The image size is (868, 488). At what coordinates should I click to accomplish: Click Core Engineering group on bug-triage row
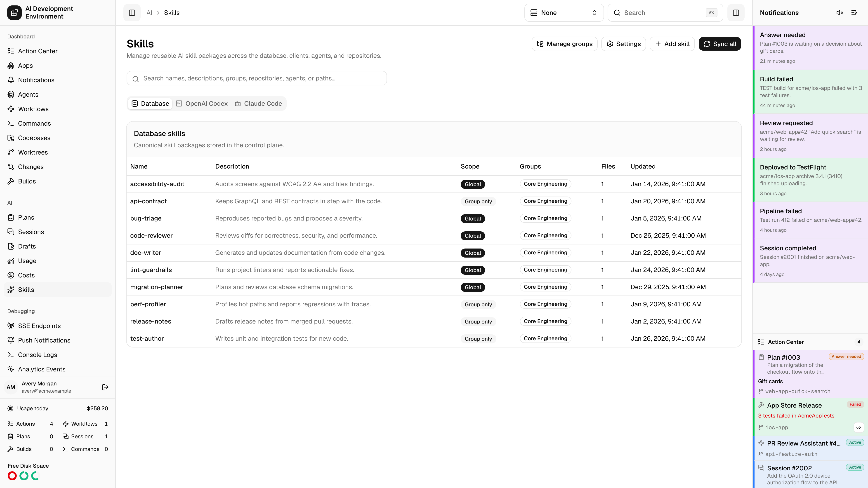pyautogui.click(x=545, y=218)
